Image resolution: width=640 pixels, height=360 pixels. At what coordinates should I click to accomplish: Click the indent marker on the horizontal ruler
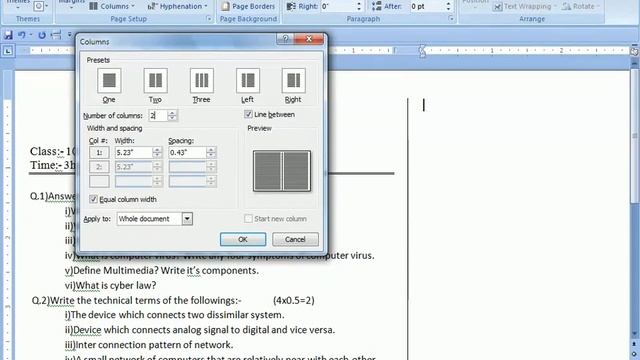(x=422, y=51)
